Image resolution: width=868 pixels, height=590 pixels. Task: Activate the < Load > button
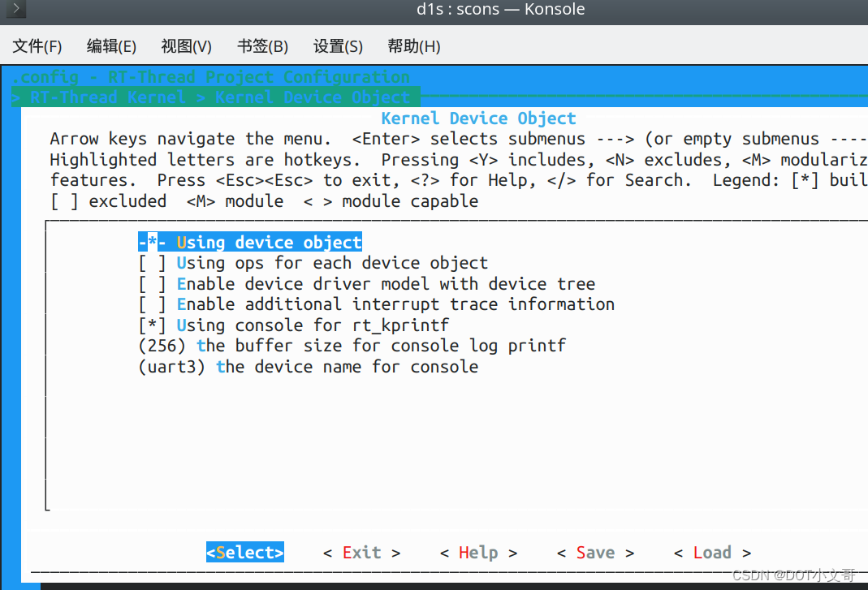(712, 552)
